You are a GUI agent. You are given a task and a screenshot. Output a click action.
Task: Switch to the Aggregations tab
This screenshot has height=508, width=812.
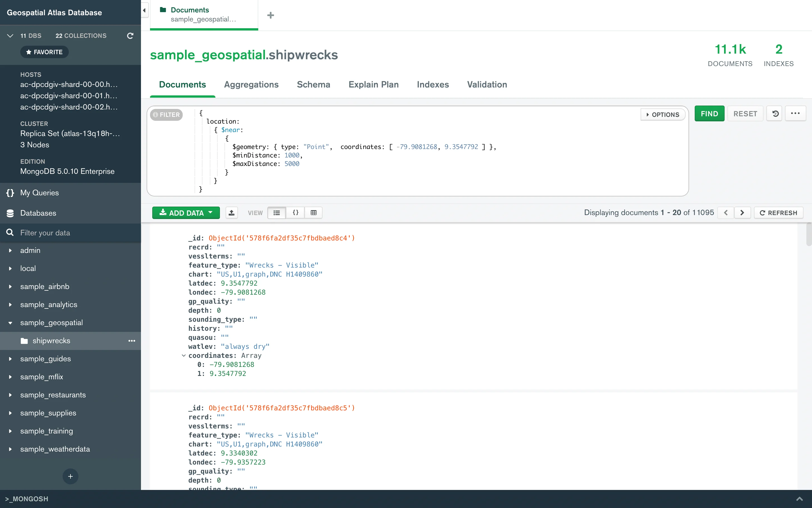coord(251,85)
